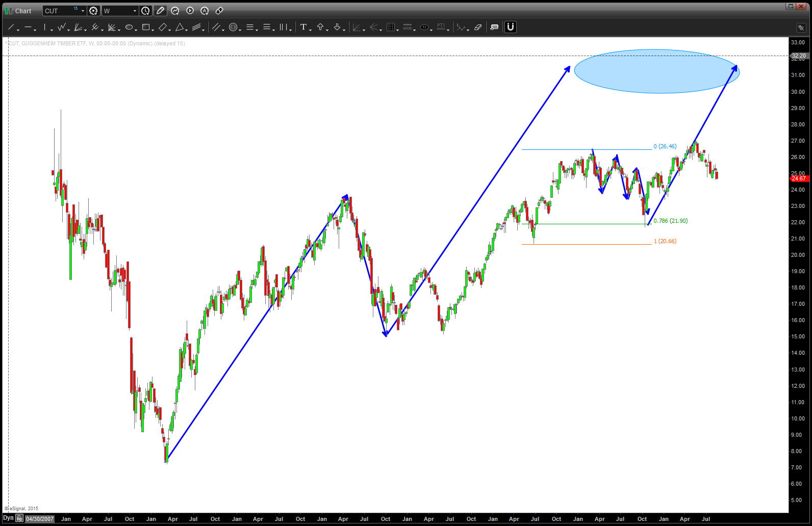Viewport: 812px width, 526px height.
Task: Select the up arrow marker tool
Action: coord(320,28)
